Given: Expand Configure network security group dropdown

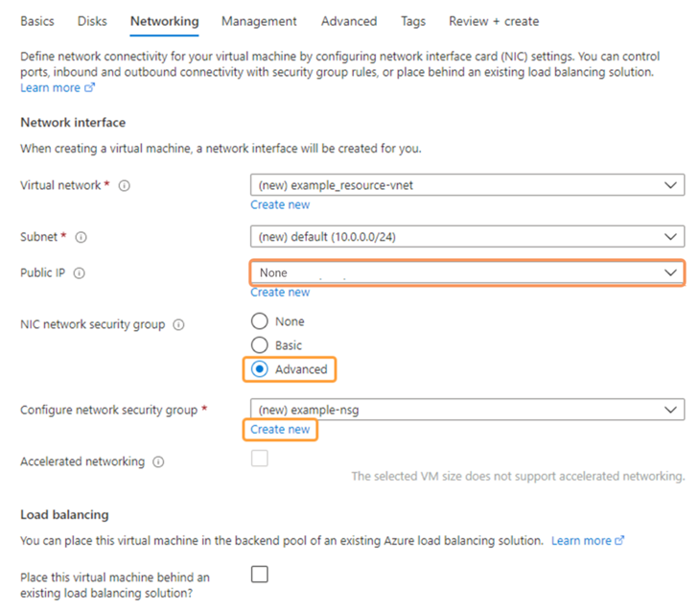Looking at the screenshot, I should pos(467,411).
